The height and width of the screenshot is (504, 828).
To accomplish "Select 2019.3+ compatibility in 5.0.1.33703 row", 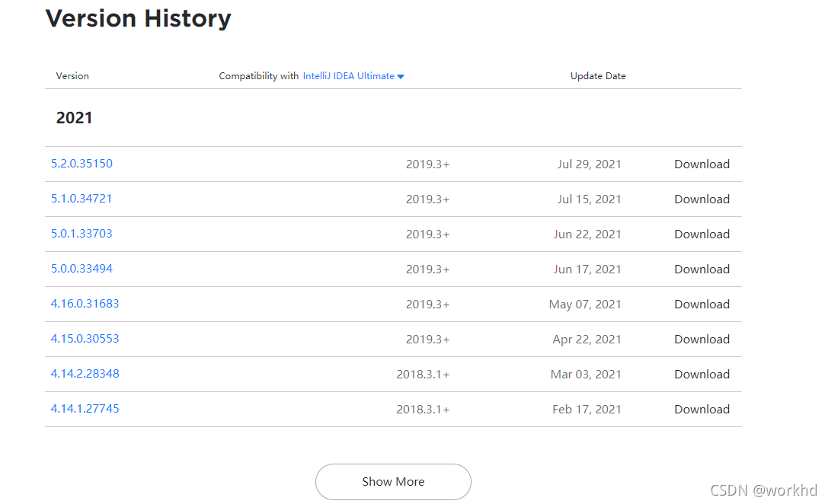I will click(428, 234).
